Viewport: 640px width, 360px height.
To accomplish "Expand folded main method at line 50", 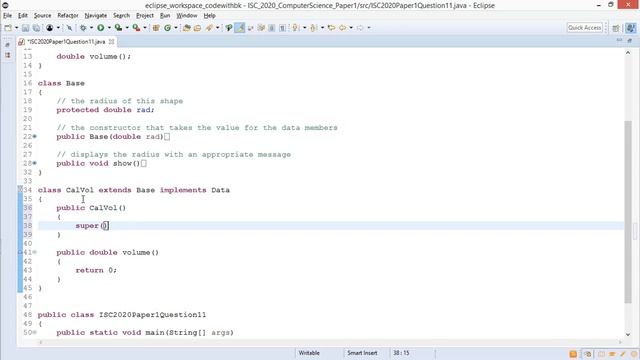I will click(x=35, y=333).
